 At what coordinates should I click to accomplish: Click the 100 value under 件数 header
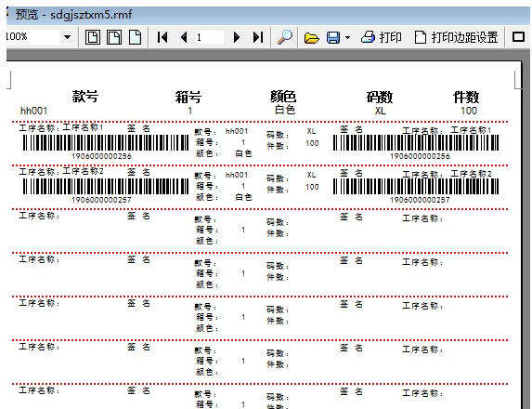[469, 111]
